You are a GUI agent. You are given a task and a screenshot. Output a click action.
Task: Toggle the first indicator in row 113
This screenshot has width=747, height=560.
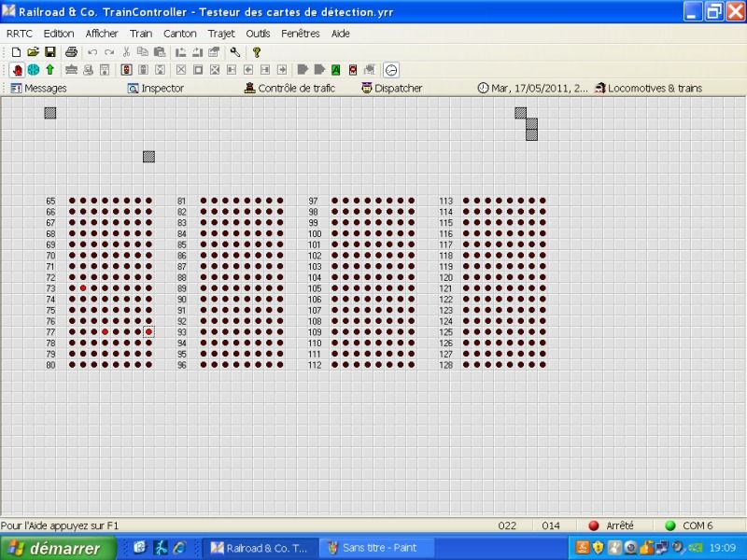tap(466, 201)
